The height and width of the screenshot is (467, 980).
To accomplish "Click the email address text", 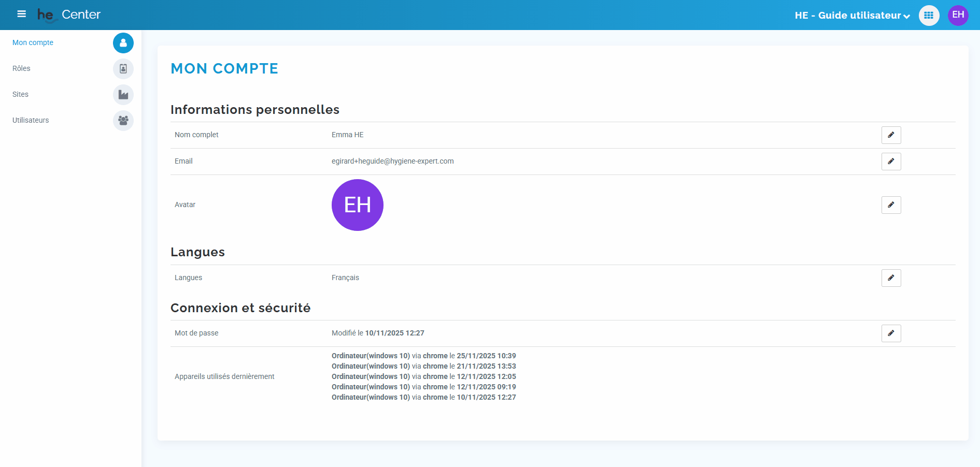I will [392, 161].
